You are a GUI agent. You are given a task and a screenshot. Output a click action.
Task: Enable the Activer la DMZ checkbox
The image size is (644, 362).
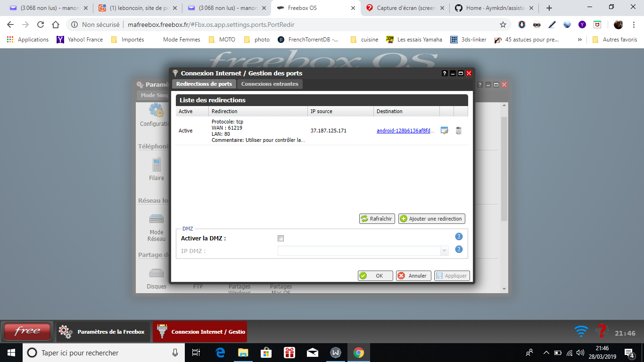click(281, 239)
